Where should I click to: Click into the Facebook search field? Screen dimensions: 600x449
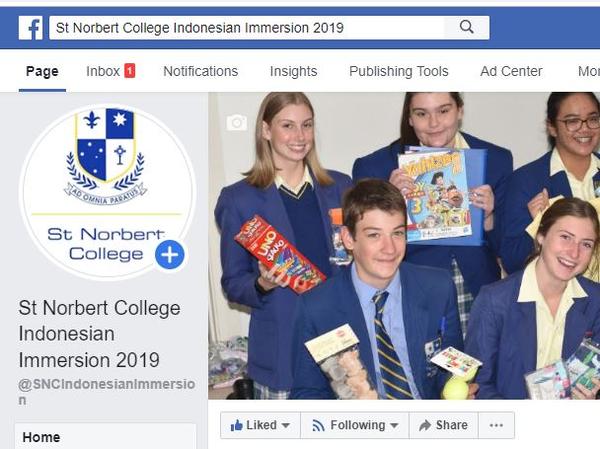click(x=247, y=28)
